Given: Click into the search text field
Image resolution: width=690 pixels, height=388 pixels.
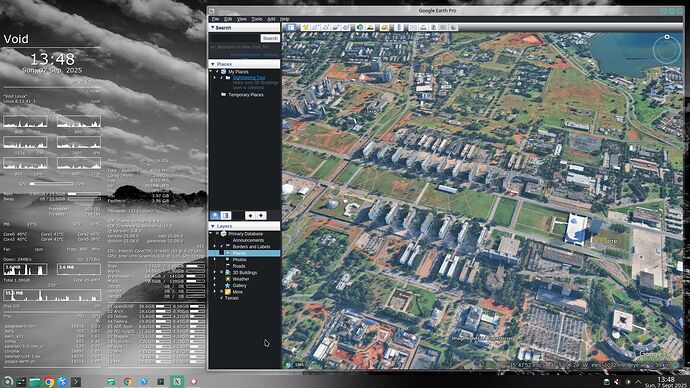Looking at the screenshot, I should click(235, 38).
